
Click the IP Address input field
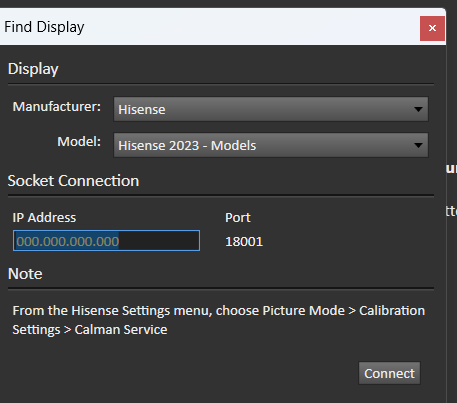point(106,241)
